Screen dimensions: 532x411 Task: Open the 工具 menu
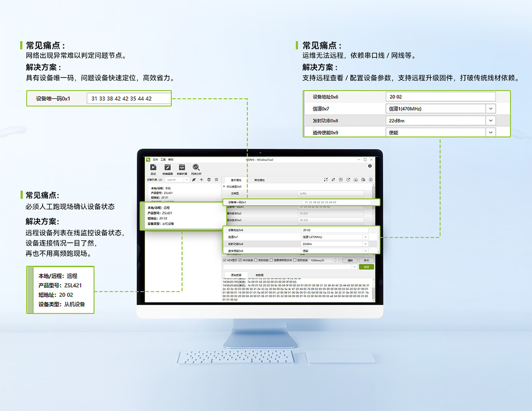point(163,160)
